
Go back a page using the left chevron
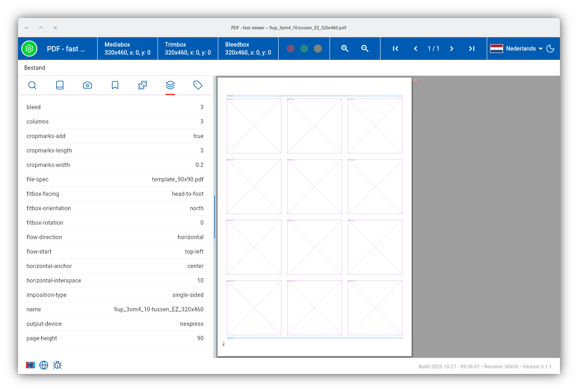click(415, 48)
